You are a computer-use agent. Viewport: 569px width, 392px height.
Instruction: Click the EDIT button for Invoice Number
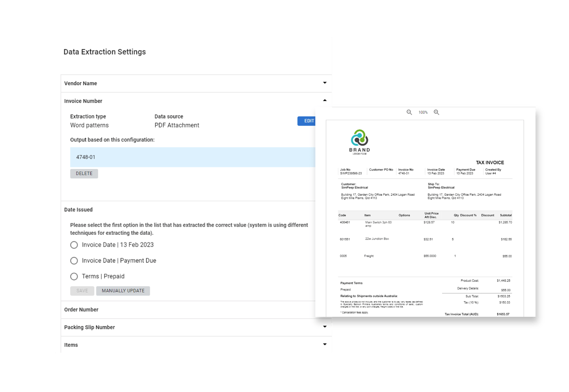tap(306, 121)
